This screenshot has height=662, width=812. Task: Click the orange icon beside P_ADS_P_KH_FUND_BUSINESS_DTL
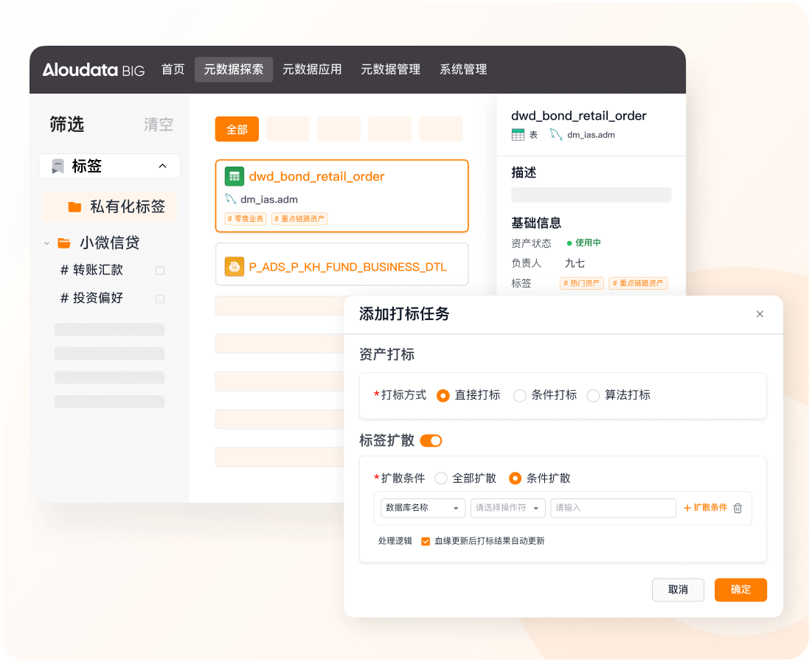[235, 267]
